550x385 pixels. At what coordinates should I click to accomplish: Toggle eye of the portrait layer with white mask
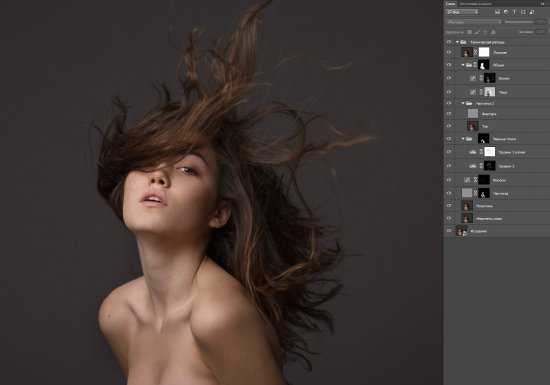click(449, 52)
